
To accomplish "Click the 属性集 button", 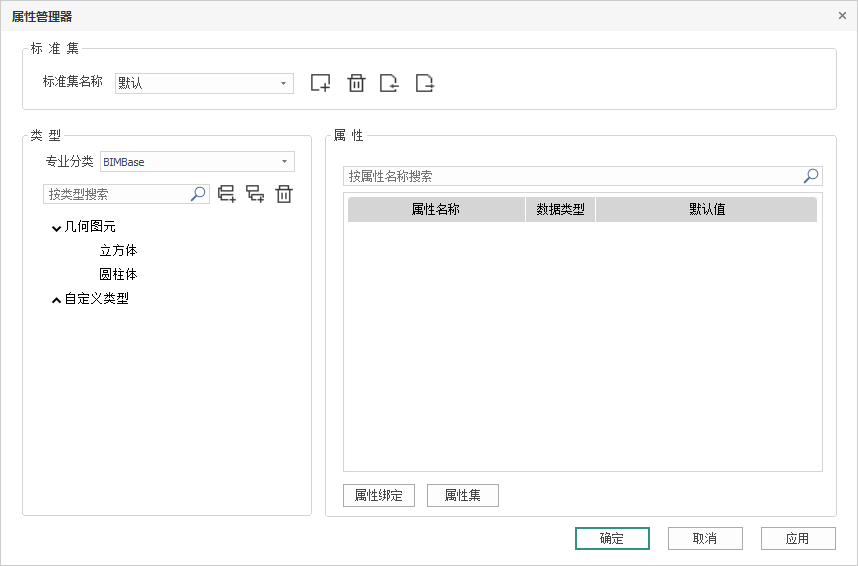I will [462, 495].
